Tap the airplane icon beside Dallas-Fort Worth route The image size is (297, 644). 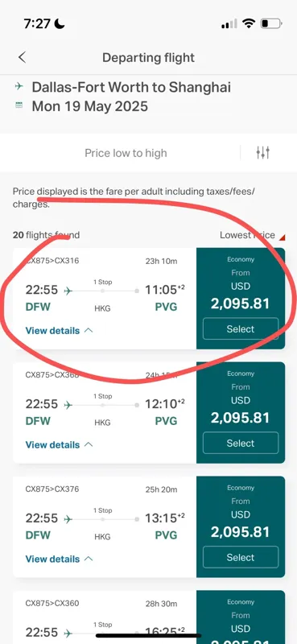click(19, 87)
